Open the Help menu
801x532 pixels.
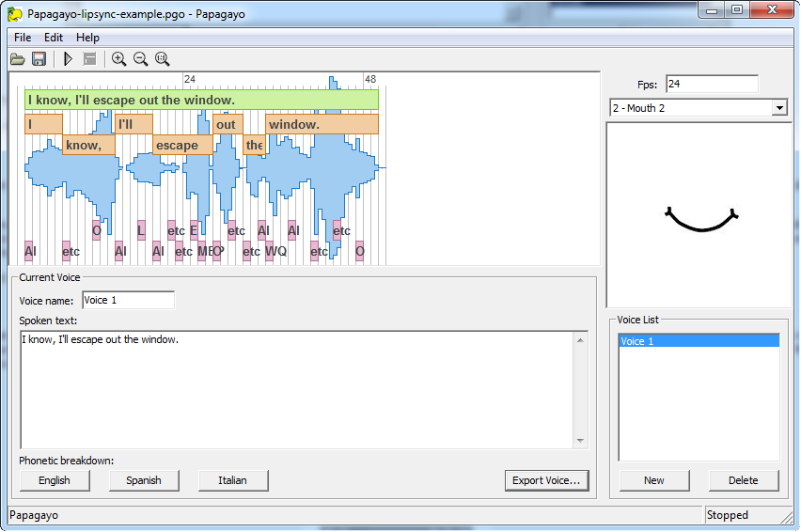(x=87, y=38)
